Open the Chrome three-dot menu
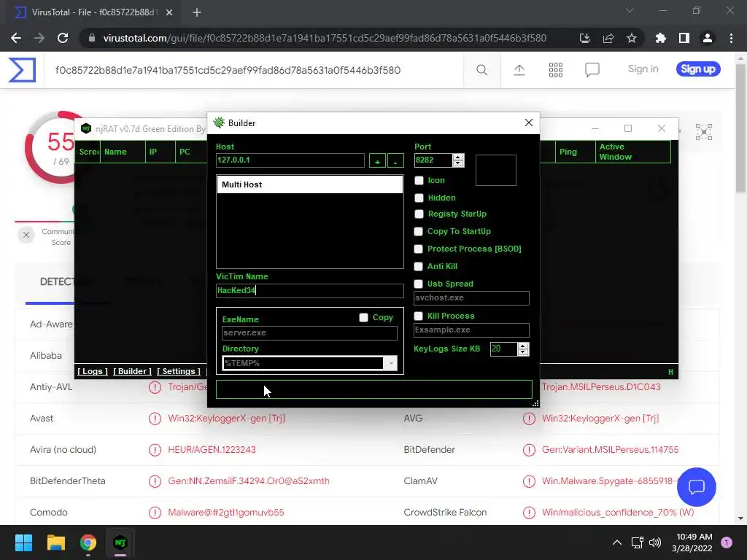Image resolution: width=747 pixels, height=560 pixels. coord(731,38)
